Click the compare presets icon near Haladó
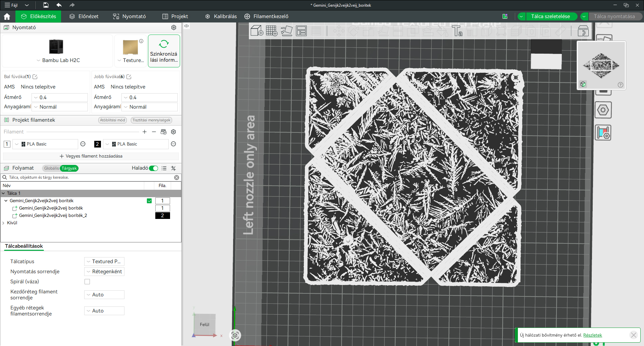The width and height of the screenshot is (644, 346). pyautogui.click(x=173, y=168)
